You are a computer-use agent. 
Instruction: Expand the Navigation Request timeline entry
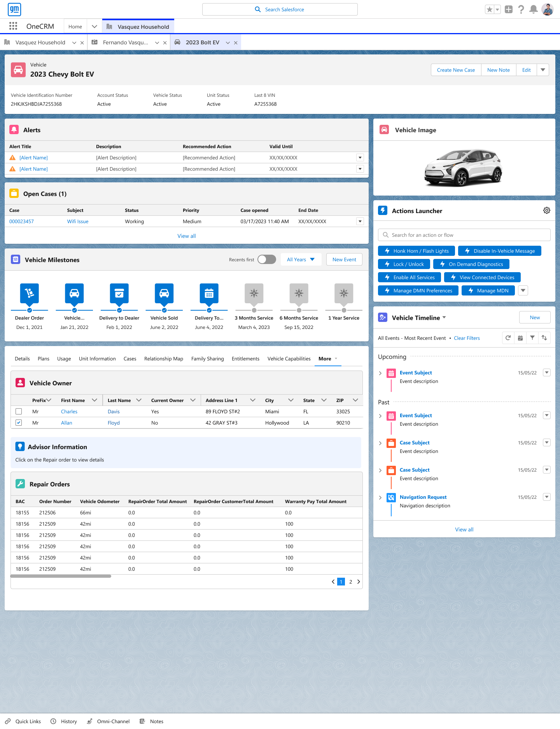[380, 497]
